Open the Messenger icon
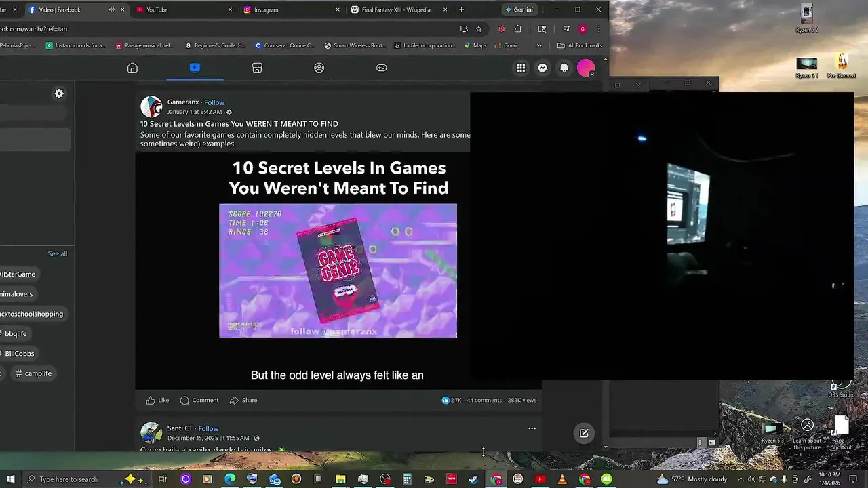Viewport: 868px width, 488px height. 542,68
